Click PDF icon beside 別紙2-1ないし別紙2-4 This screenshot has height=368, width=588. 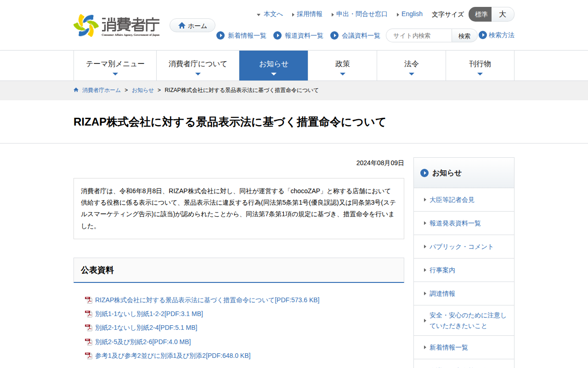(x=89, y=328)
